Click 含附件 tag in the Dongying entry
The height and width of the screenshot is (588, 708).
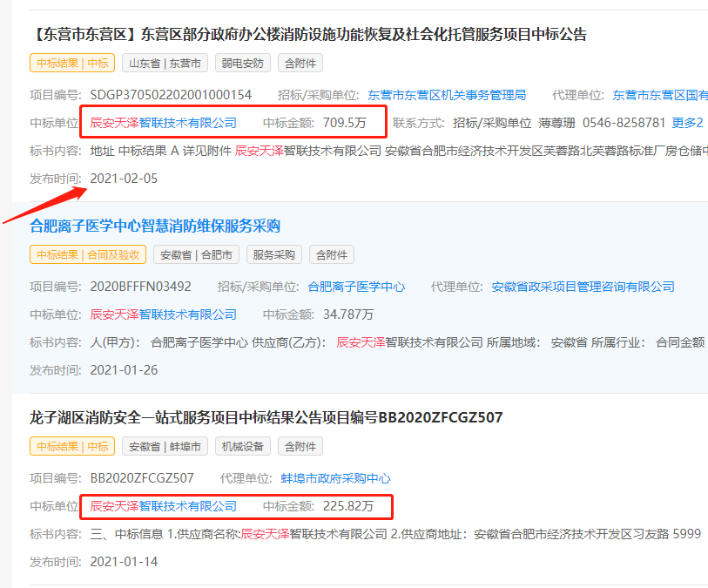click(x=300, y=64)
